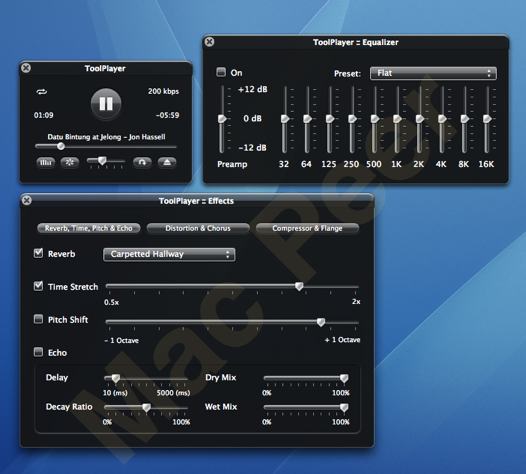This screenshot has width=526, height=474.
Task: Click the Pitch Shift slider handle
Action: (x=321, y=322)
